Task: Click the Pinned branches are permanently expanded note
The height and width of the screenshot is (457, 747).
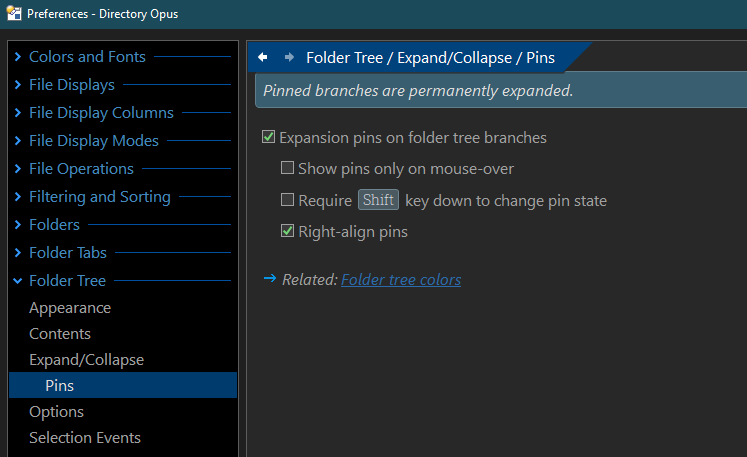Action: [x=418, y=91]
